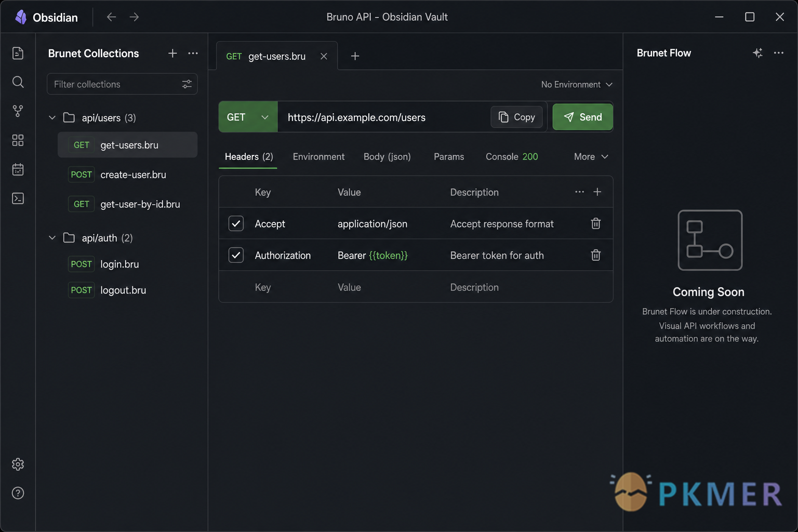Collapse the api/auth folder chevron
Viewport: 798px width, 532px height.
point(52,237)
